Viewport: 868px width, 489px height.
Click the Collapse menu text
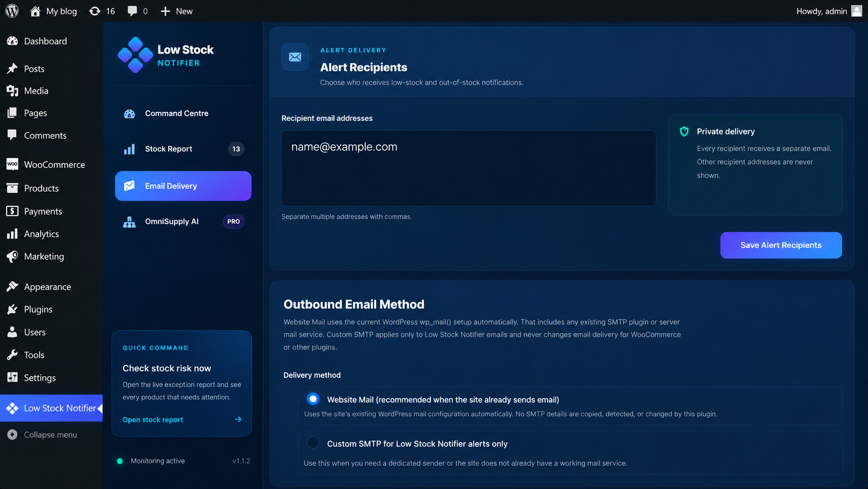point(50,434)
